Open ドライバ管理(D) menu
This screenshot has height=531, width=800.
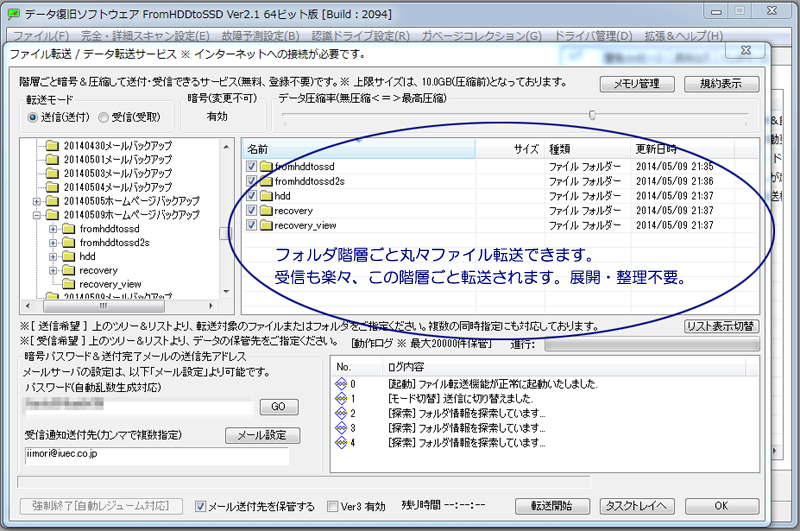pyautogui.click(x=593, y=36)
